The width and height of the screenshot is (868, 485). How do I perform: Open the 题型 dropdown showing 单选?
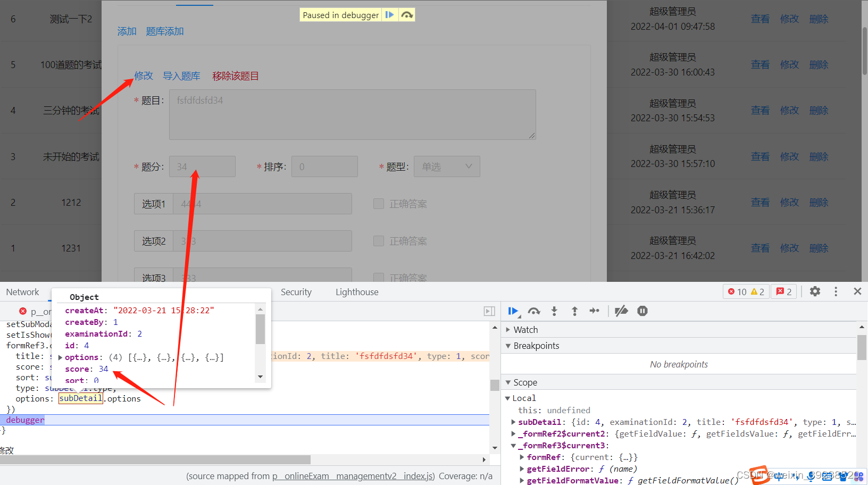coord(447,166)
